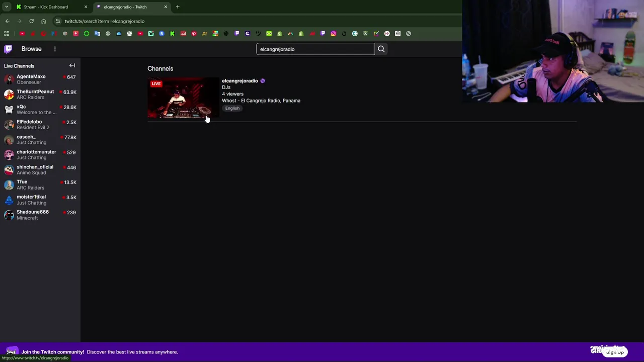Image resolution: width=644 pixels, height=362 pixels.
Task: Click moistcr1tikal avatar icon
Action: coord(9,200)
